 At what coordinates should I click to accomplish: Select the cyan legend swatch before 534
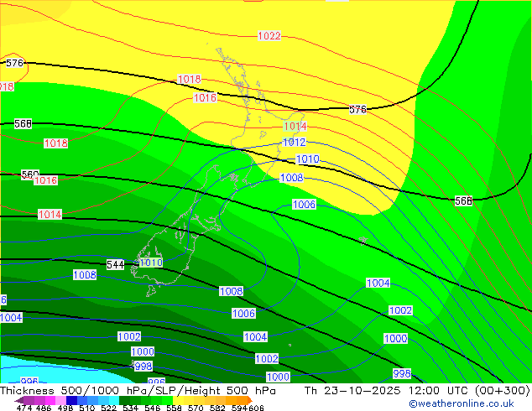[114, 400]
